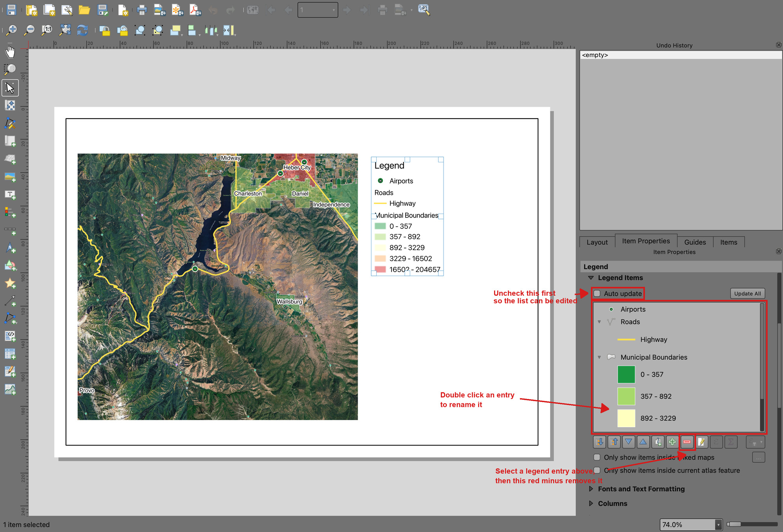Viewport: 783px width, 532px height.
Task: Open the layout manager wrench icon
Action: 67,10
